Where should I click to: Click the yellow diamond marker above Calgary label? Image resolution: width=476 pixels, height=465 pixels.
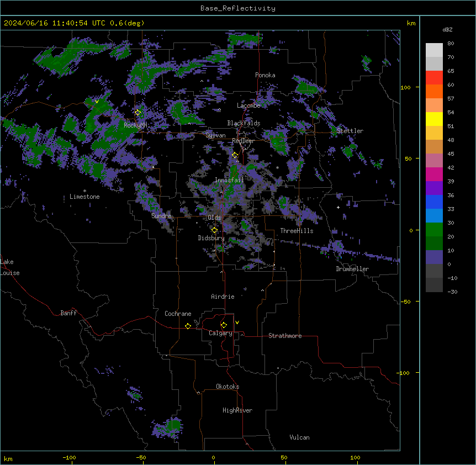(x=224, y=325)
